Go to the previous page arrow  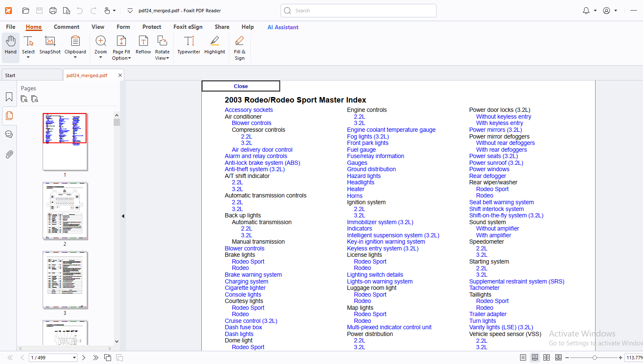click(x=22, y=358)
